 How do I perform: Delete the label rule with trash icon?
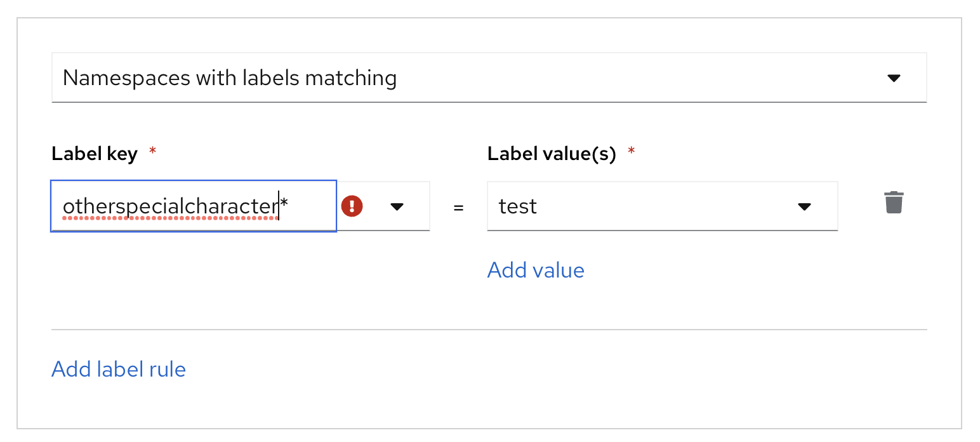(894, 203)
